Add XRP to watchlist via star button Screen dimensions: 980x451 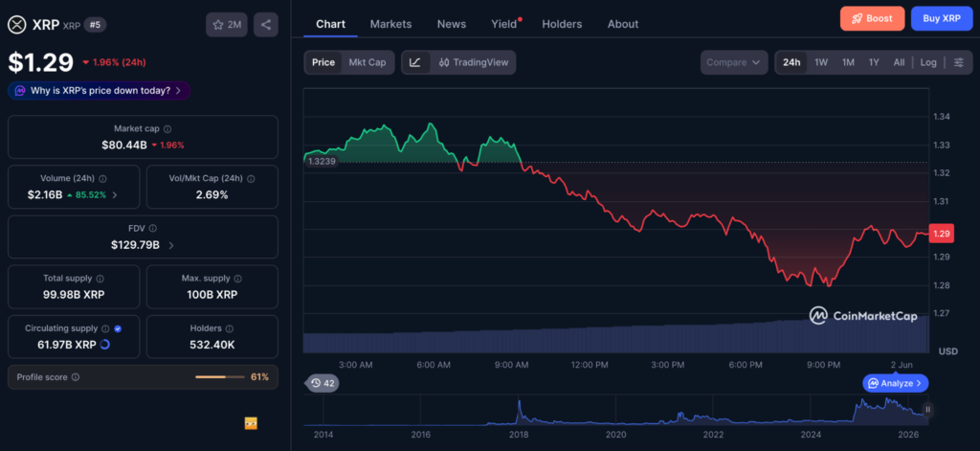227,25
